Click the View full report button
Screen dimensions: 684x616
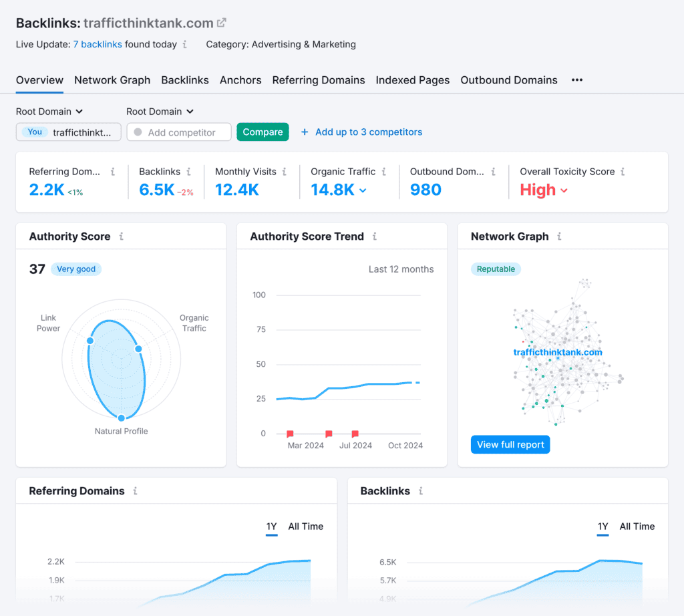point(510,445)
